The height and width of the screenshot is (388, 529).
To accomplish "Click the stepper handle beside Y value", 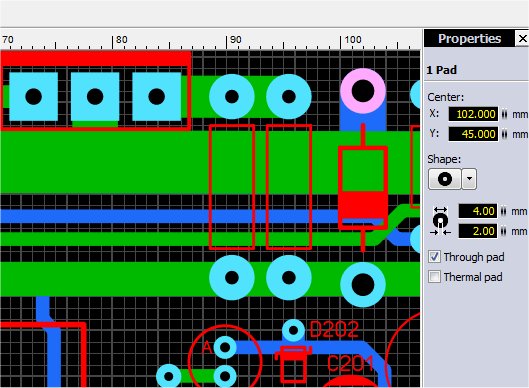I will coord(504,134).
